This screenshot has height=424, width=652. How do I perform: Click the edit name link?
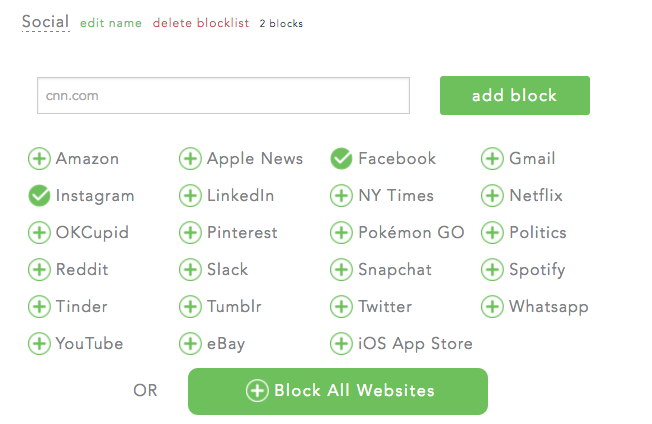[x=111, y=23]
